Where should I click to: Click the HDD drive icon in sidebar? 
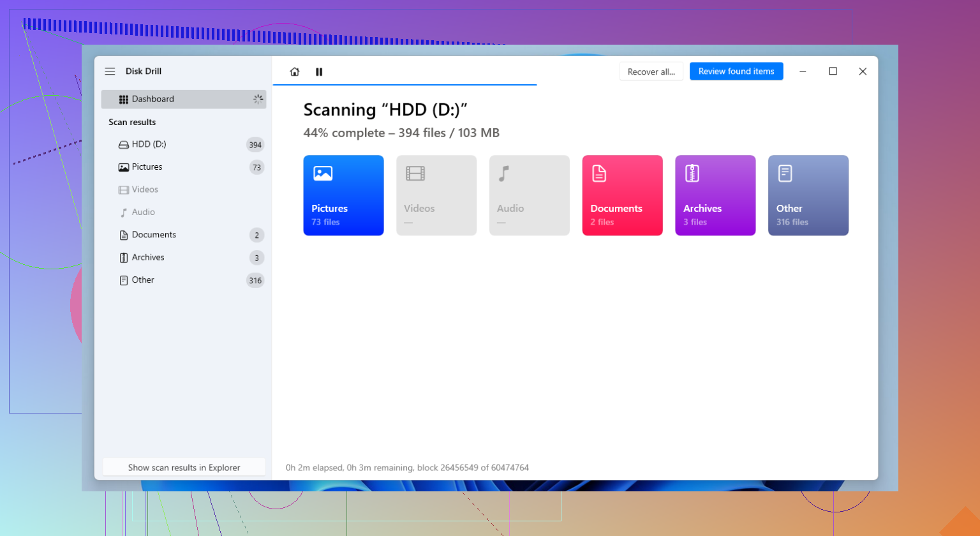tap(124, 145)
